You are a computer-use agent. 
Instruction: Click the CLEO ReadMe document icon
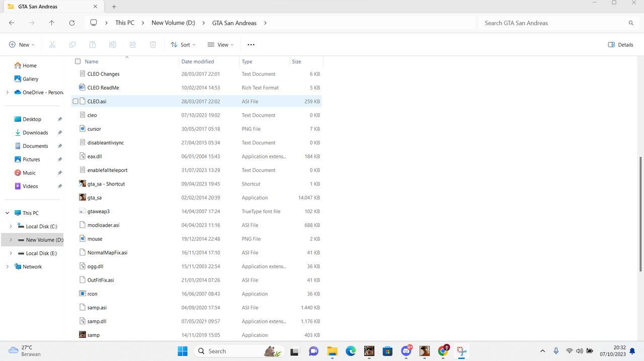[x=83, y=87]
